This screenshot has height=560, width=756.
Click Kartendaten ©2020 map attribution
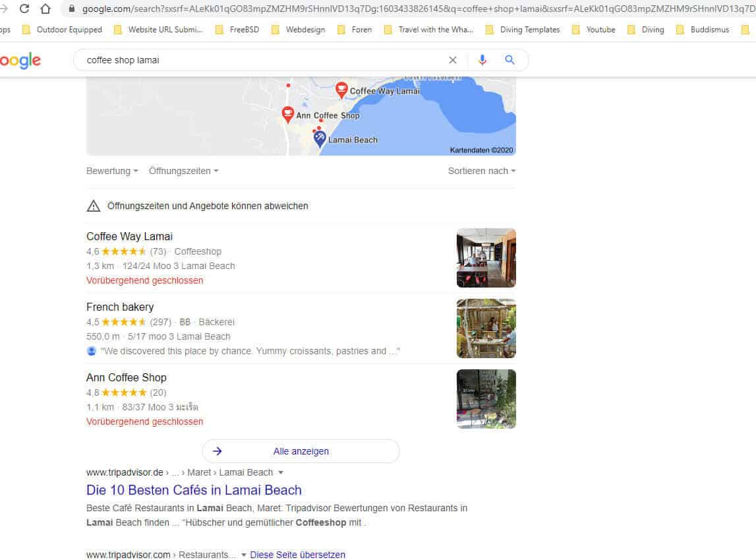[481, 150]
